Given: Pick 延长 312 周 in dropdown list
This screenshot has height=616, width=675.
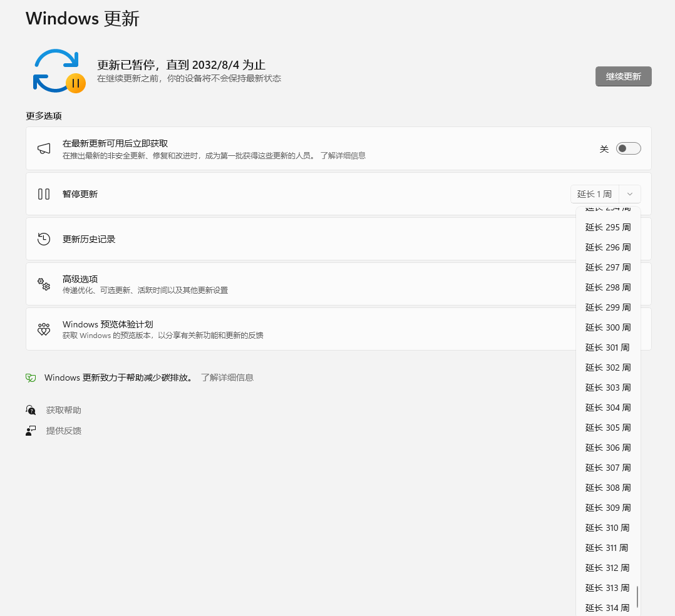Looking at the screenshot, I should (x=608, y=568).
